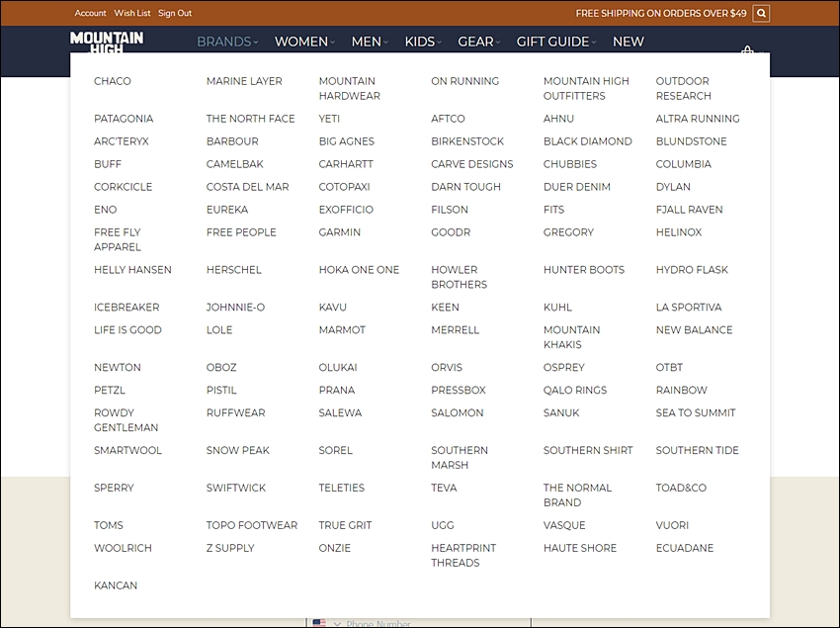This screenshot has height=628, width=840.
Task: Select The Normal Brand link
Action: click(x=577, y=495)
